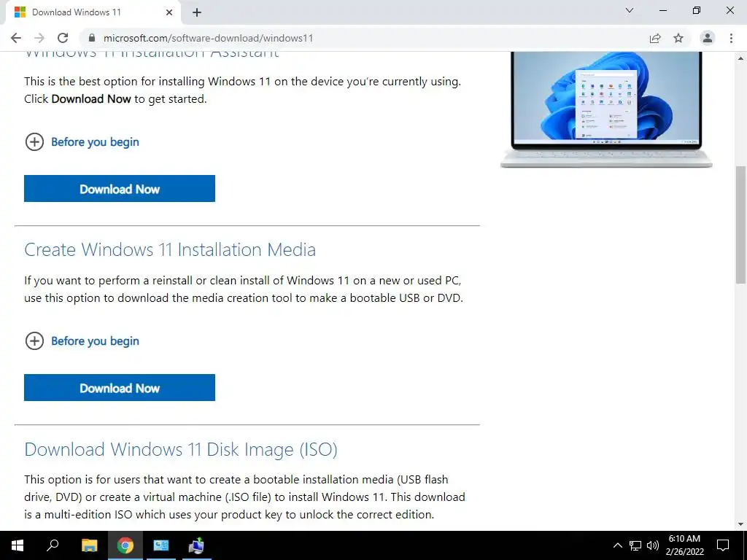Click the padlock site info icon
Screen dimensions: 747x560
92,38
